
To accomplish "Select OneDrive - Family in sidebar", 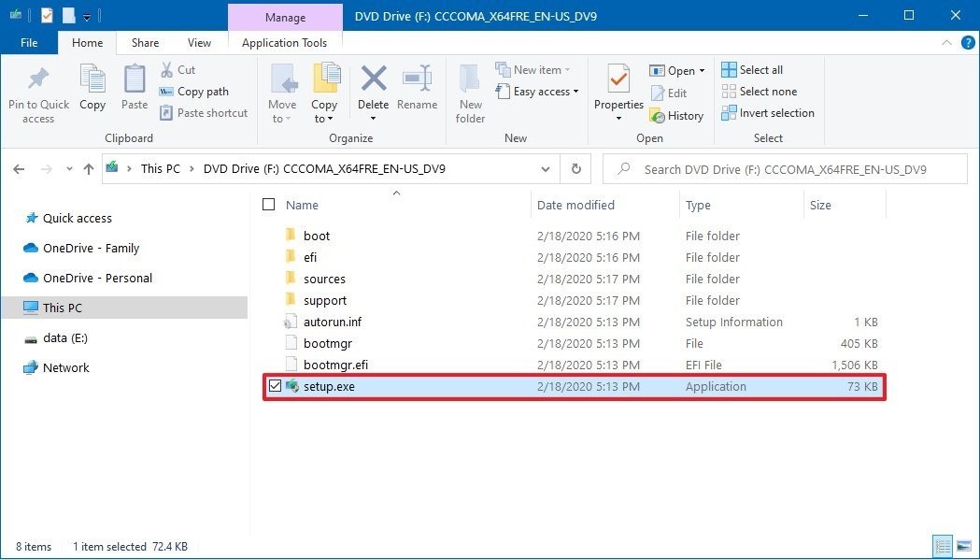I will 91,248.
